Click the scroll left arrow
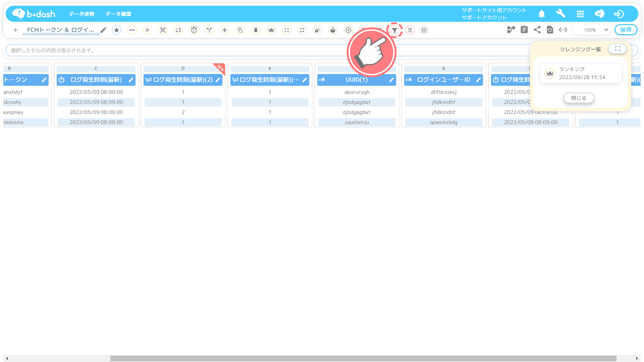644x362 pixels. (x=7, y=358)
